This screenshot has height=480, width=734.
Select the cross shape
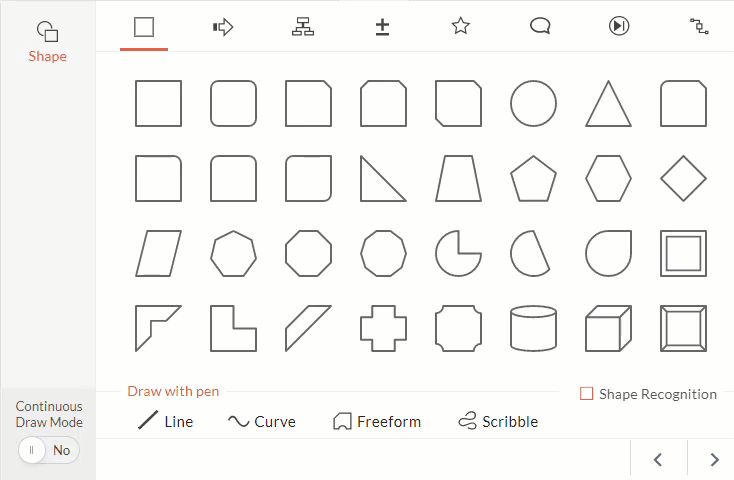(x=383, y=328)
